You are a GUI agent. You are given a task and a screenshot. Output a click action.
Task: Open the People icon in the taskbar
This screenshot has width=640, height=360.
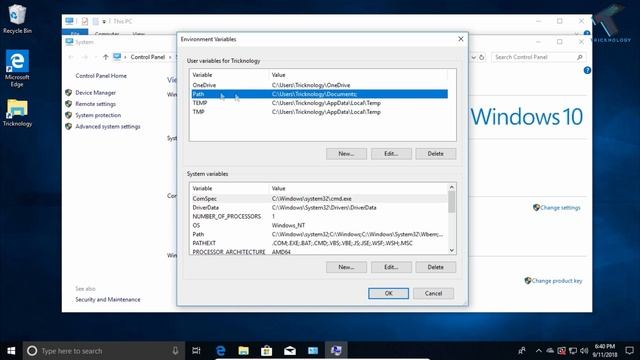[x=522, y=351]
